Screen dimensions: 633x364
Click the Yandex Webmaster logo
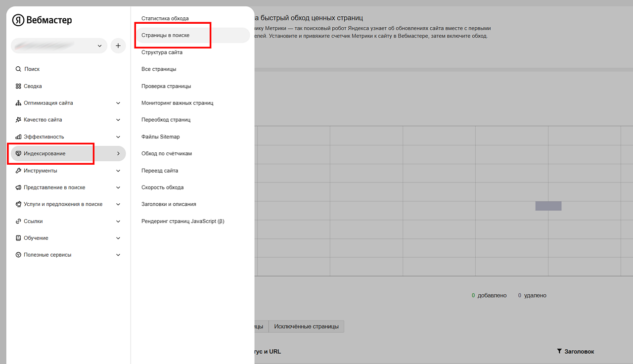pyautogui.click(x=42, y=20)
